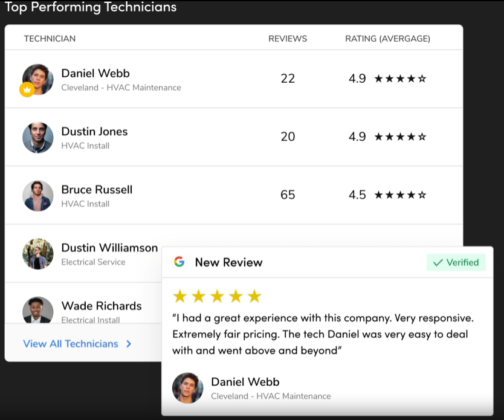Click Dustin Williamson's profile photo

coord(38,254)
